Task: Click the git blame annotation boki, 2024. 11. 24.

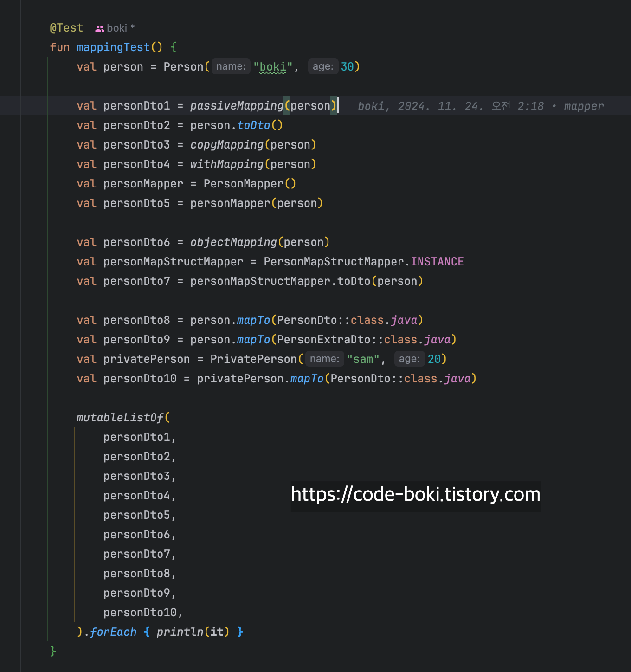Action: tap(481, 106)
